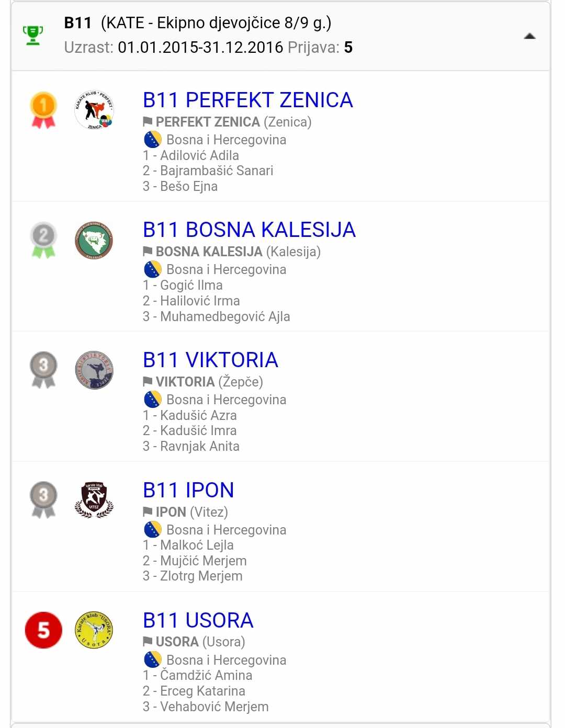The height and width of the screenshot is (728, 565).
Task: Open the B11 USORA team link
Action: (198, 620)
